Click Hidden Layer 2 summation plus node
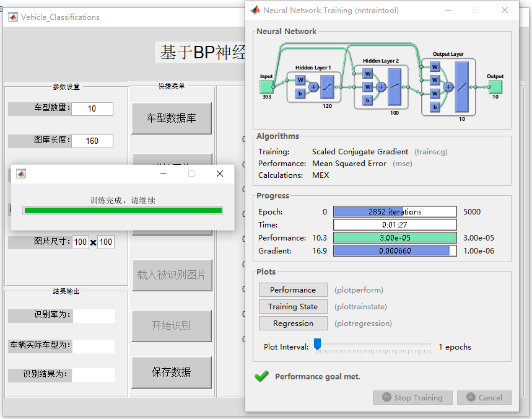The image size is (532, 419). click(x=381, y=87)
